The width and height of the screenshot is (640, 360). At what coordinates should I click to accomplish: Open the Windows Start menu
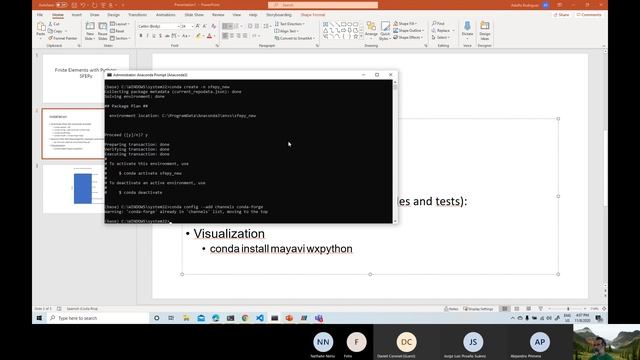39,318
